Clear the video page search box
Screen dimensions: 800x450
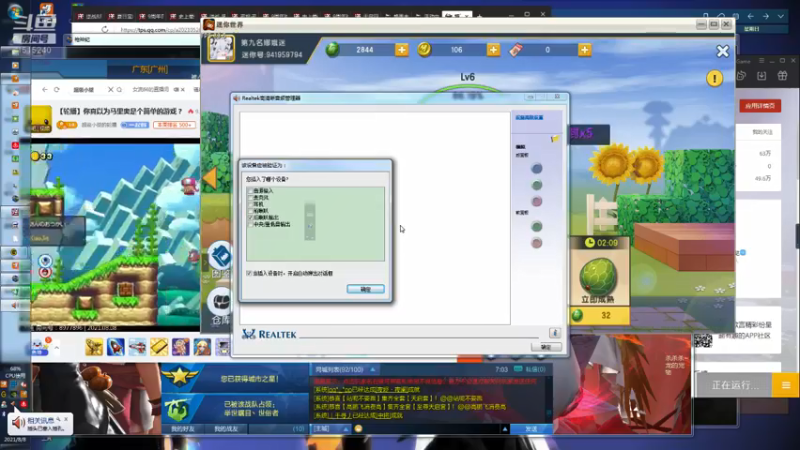point(110,89)
